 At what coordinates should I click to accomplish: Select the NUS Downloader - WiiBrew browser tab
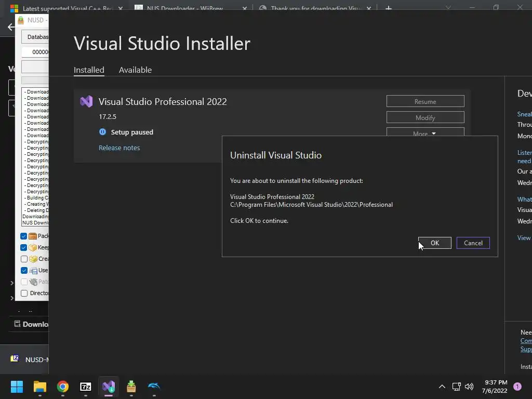click(185, 8)
